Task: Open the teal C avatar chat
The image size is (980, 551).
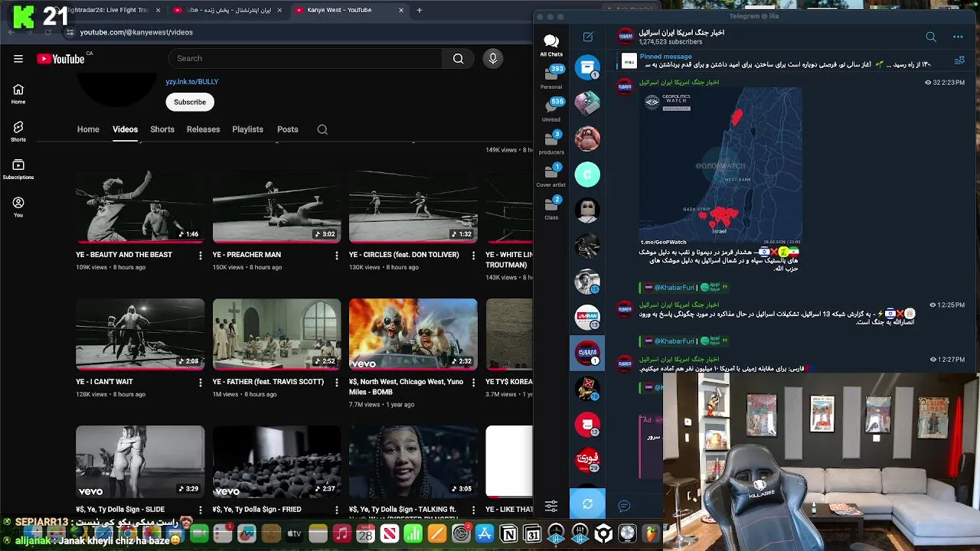Action: [587, 174]
